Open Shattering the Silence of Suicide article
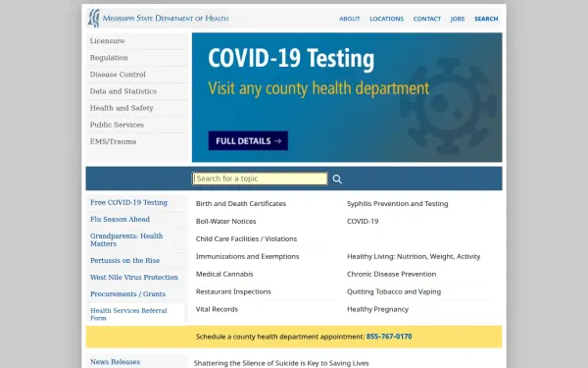Viewport: 588px width, 368px height. pyautogui.click(x=281, y=363)
